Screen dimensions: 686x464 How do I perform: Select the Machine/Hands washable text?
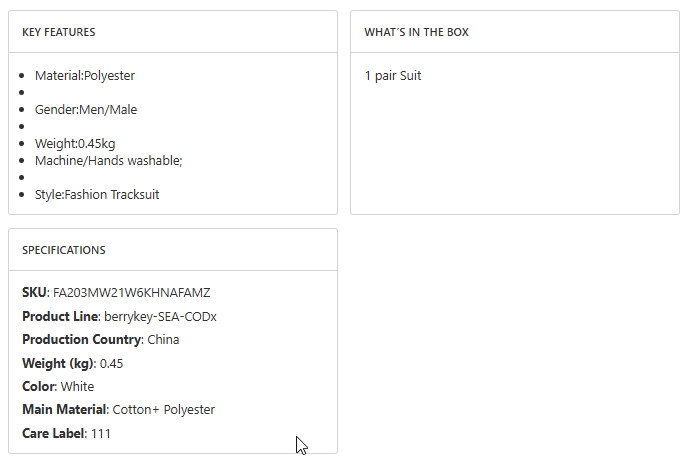click(108, 160)
